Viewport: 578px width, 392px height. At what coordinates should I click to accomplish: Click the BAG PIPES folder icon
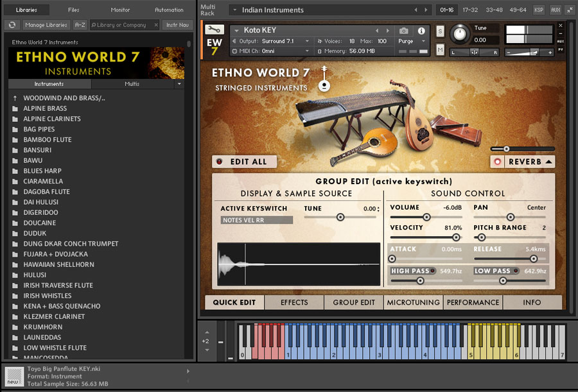15,130
